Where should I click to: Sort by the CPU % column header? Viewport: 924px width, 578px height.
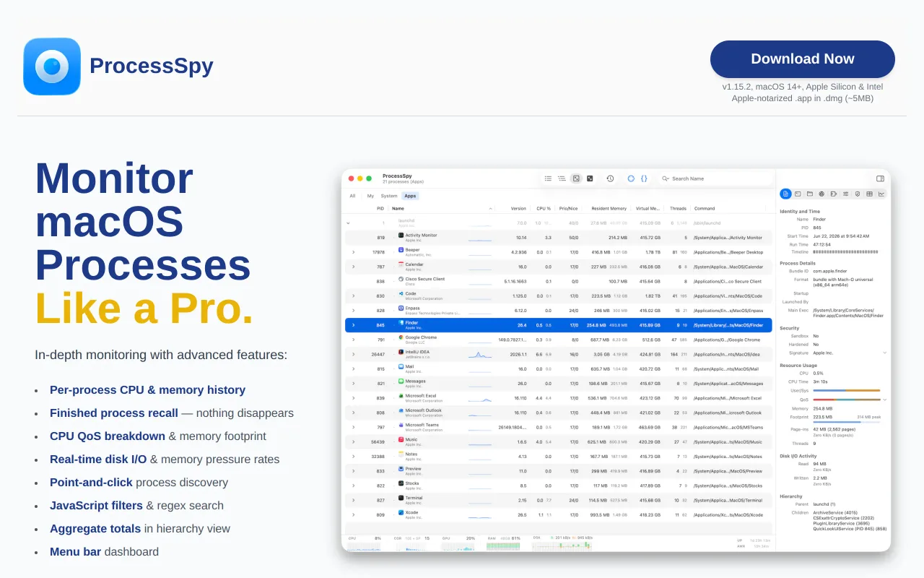(x=543, y=208)
